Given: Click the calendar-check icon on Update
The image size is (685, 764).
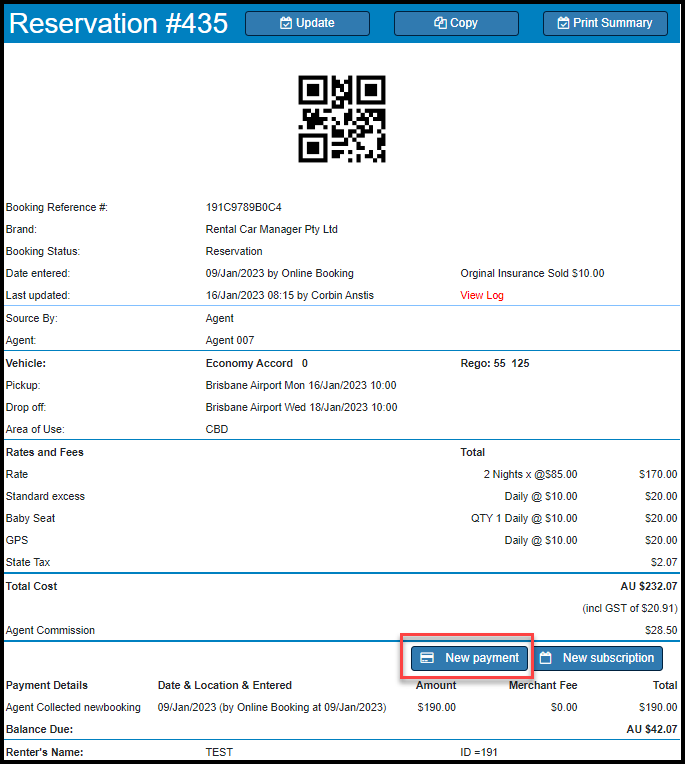Looking at the screenshot, I should click(286, 23).
